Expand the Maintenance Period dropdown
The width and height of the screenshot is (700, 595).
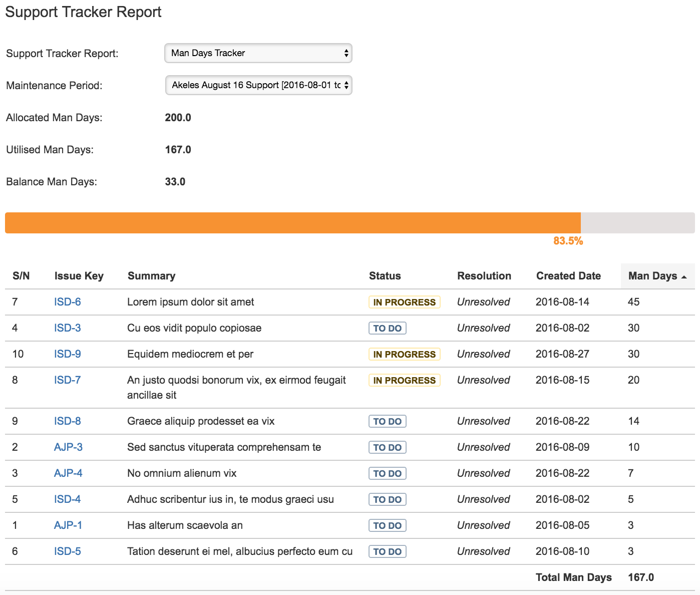pyautogui.click(x=258, y=85)
